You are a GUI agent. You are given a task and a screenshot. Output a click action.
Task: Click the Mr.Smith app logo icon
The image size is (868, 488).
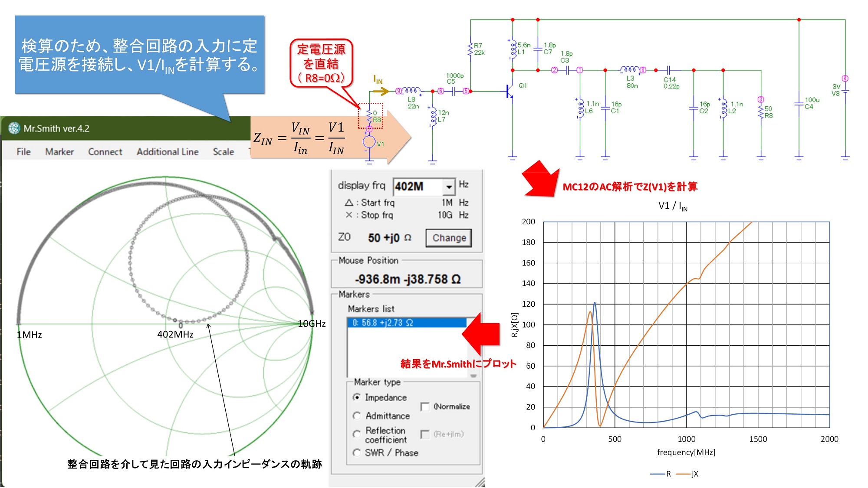[14, 128]
